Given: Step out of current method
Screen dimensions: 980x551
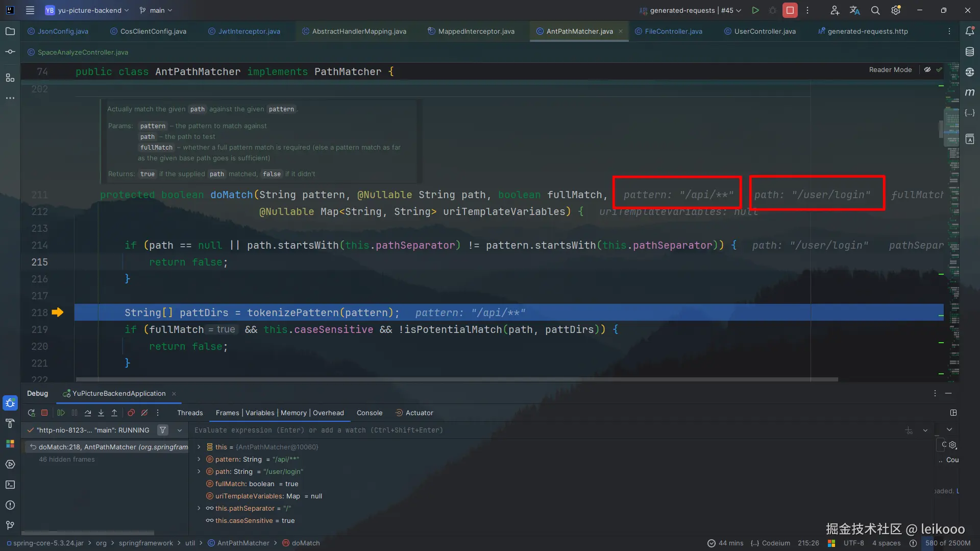Looking at the screenshot, I should [114, 413].
